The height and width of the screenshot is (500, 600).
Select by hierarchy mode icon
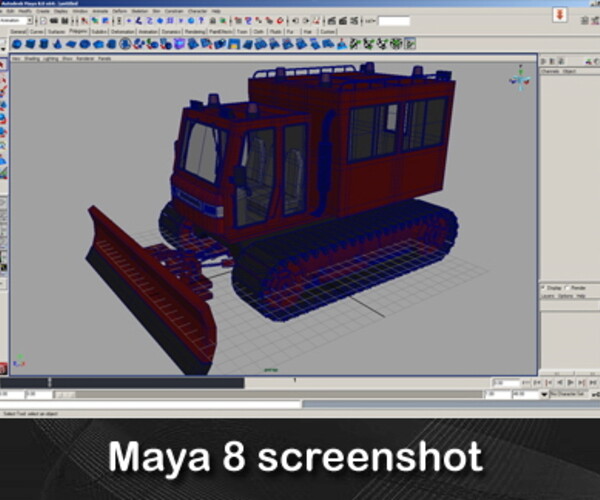(85, 21)
